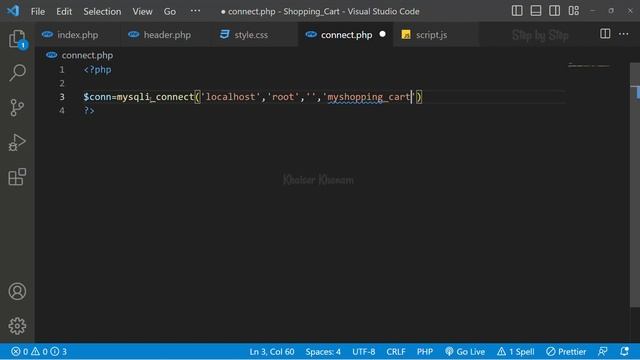Open the Extensions view
The width and height of the screenshot is (640, 360).
(x=17, y=177)
